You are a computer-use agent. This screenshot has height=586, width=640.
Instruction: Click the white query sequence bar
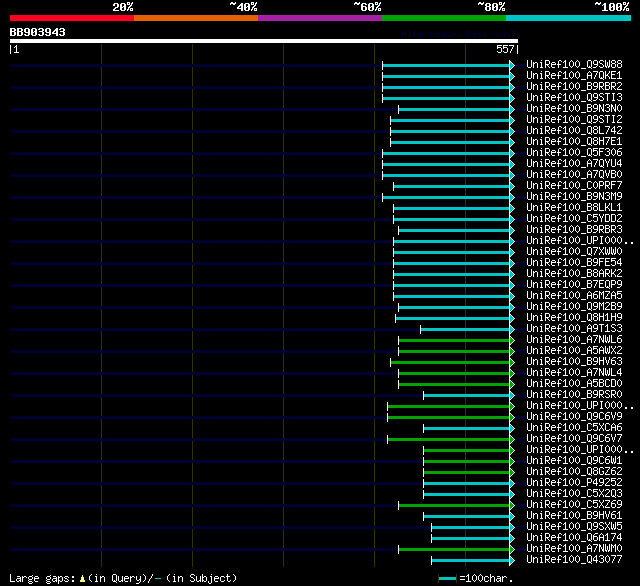pos(264,41)
